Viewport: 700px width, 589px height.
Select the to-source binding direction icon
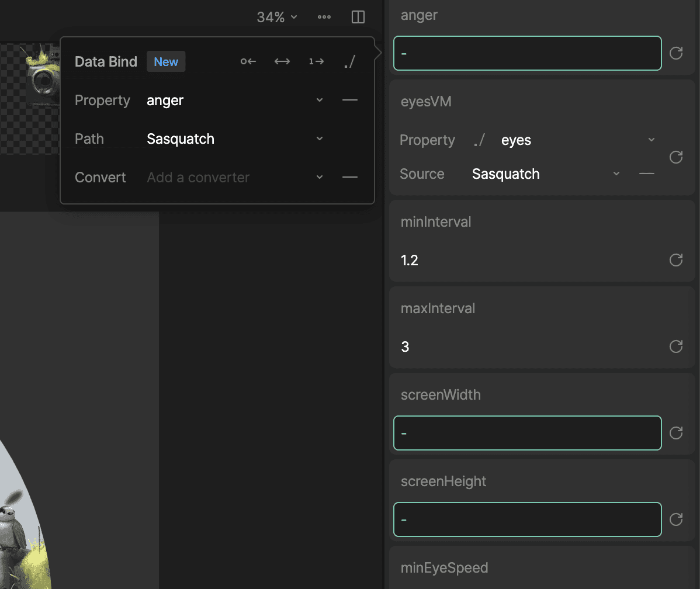click(248, 61)
